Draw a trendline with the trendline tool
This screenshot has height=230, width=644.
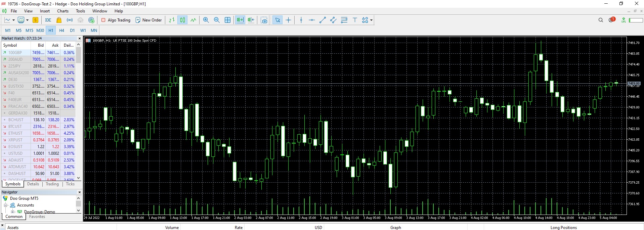click(323, 20)
